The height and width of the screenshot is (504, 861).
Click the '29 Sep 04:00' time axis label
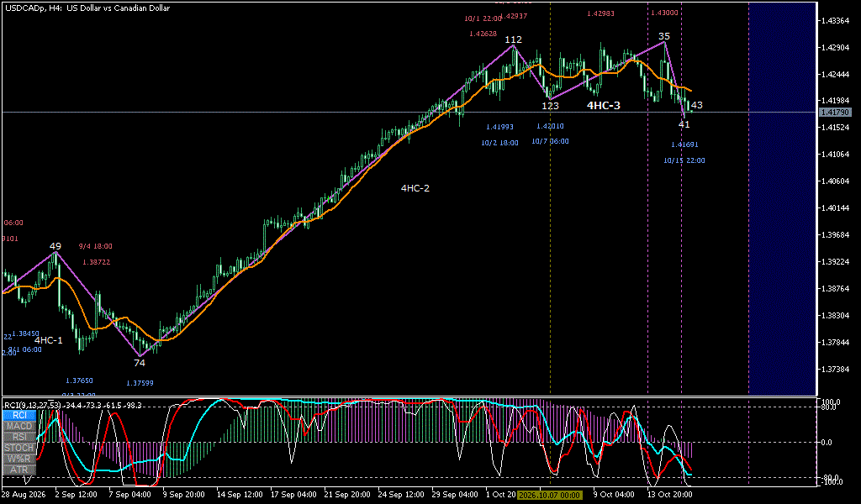pos(455,494)
